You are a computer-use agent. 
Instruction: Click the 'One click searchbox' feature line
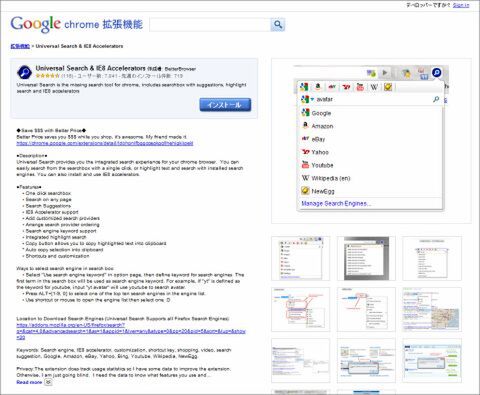point(48,193)
